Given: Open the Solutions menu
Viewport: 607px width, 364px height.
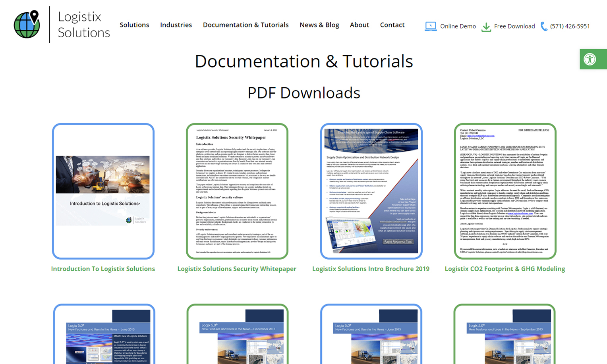Looking at the screenshot, I should (134, 25).
